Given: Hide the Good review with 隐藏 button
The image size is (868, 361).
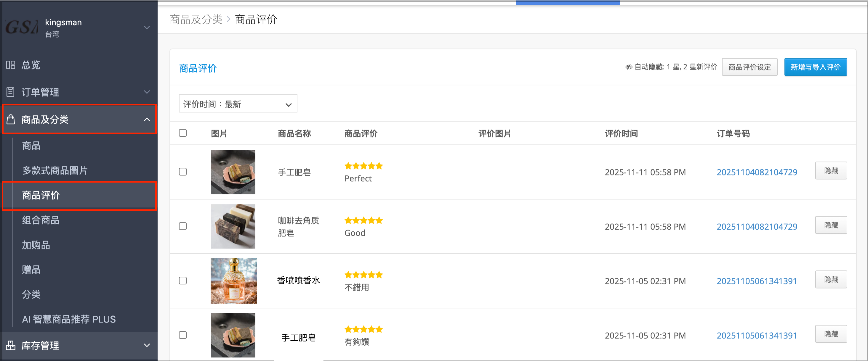Looking at the screenshot, I should tap(831, 225).
